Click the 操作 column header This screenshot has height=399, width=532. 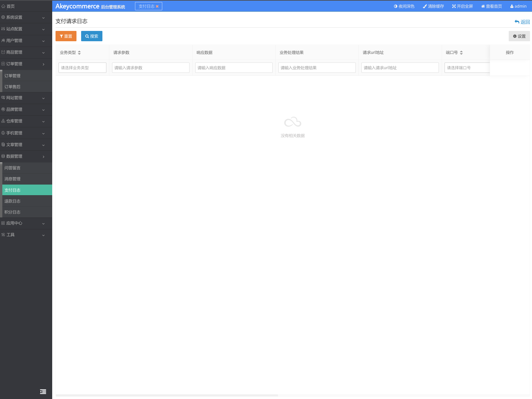(510, 53)
